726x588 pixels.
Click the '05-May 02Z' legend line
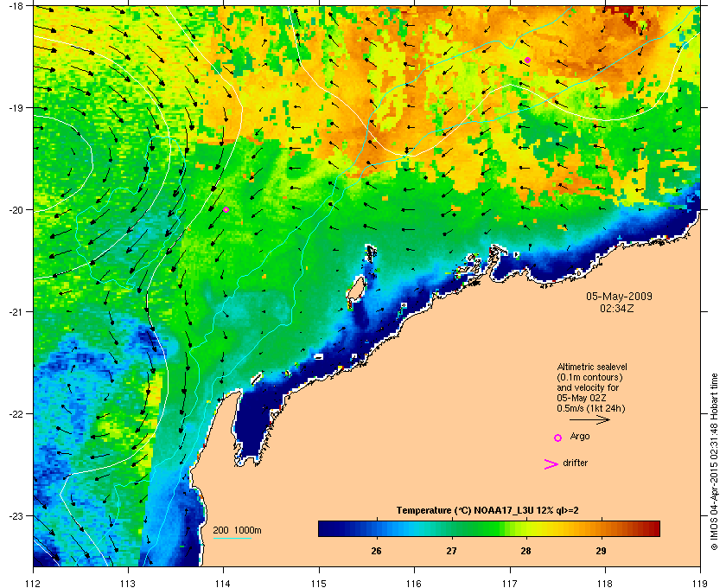click(x=582, y=398)
